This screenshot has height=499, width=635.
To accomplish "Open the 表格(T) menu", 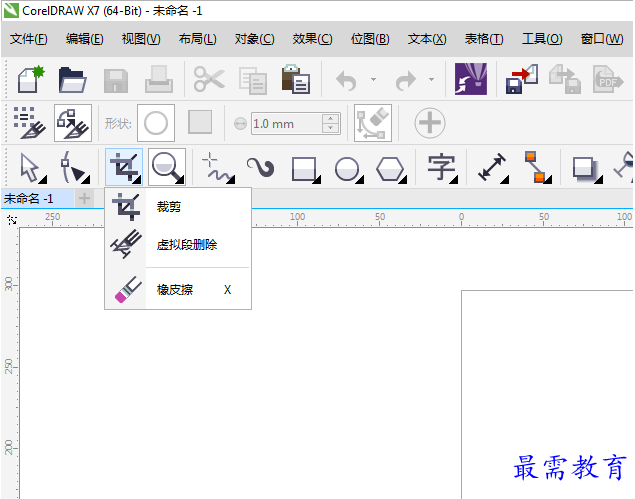I will pyautogui.click(x=484, y=39).
